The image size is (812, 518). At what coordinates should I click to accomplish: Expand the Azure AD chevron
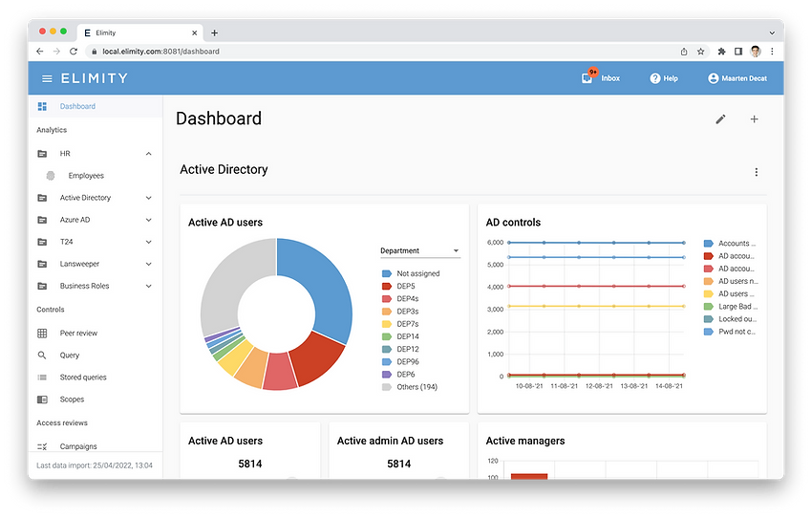click(149, 220)
